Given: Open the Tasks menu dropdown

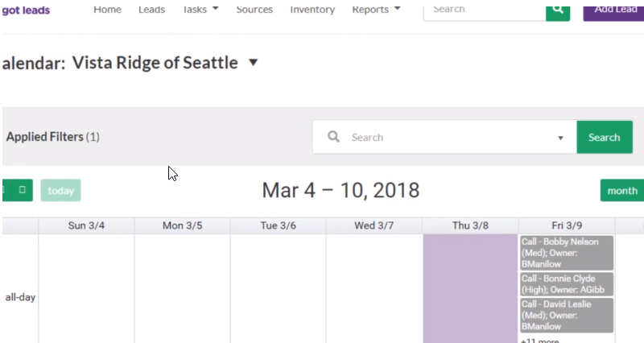Looking at the screenshot, I should [200, 10].
